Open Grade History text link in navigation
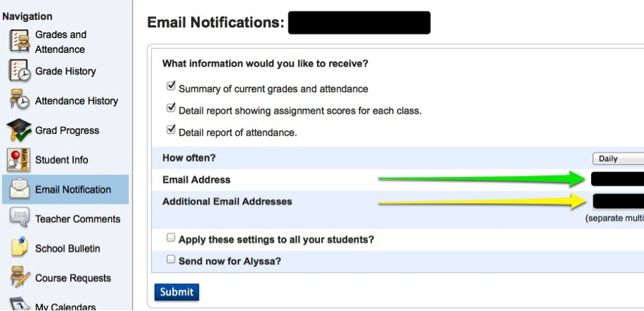 pos(65,72)
